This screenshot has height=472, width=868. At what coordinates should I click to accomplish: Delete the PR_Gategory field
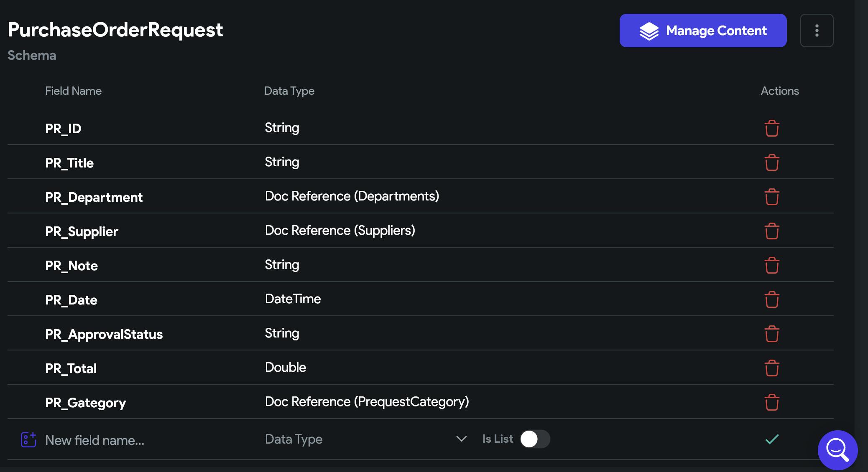point(772,403)
